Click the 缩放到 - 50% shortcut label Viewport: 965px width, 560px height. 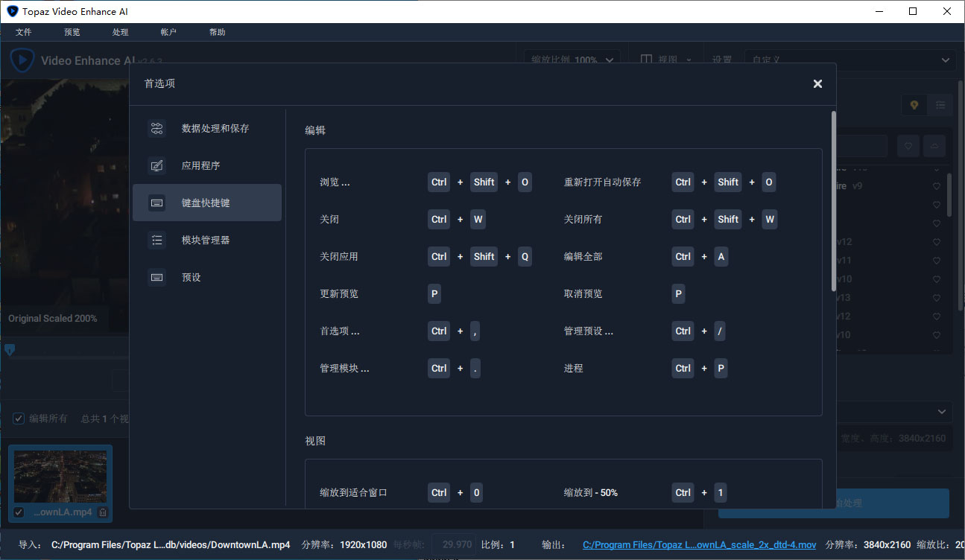pos(591,493)
